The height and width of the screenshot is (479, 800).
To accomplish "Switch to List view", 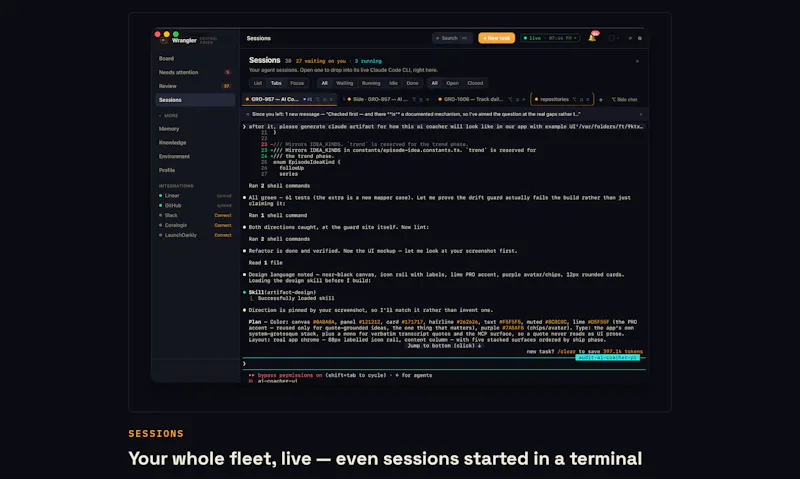I will coord(258,83).
